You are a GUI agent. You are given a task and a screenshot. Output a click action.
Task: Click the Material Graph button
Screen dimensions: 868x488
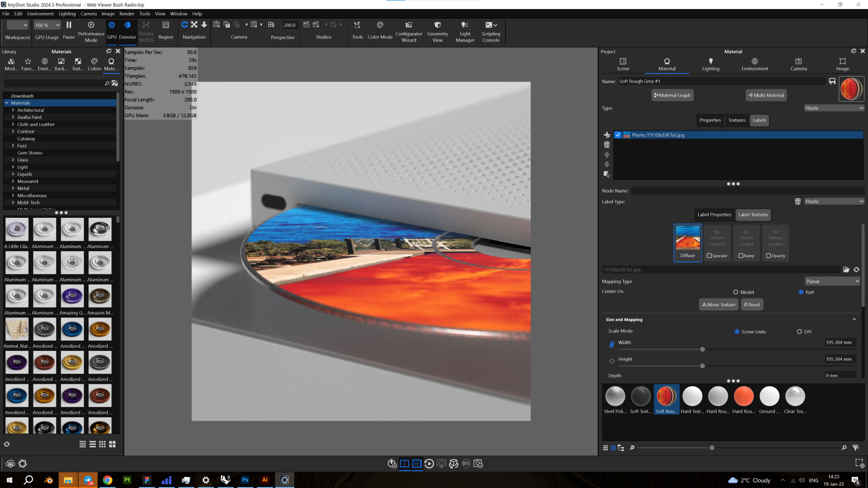coord(672,95)
